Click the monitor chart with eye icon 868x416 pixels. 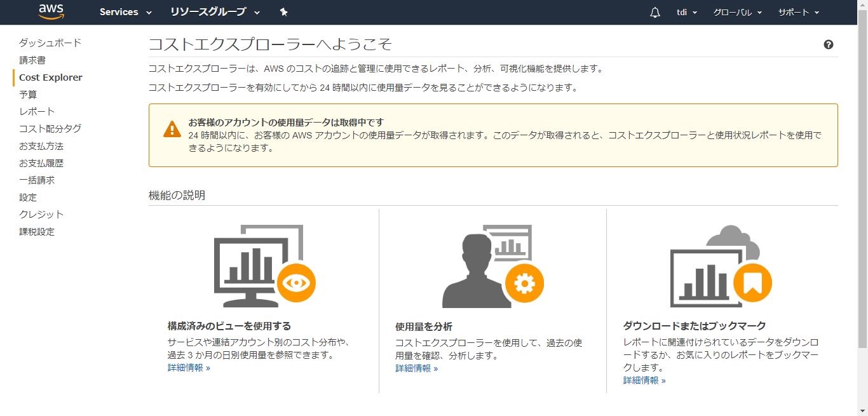(264, 266)
